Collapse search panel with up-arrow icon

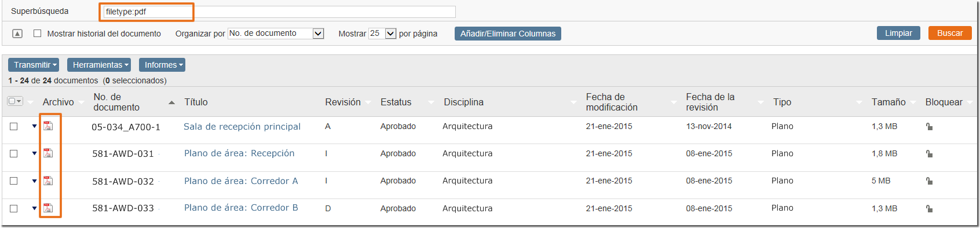[17, 34]
